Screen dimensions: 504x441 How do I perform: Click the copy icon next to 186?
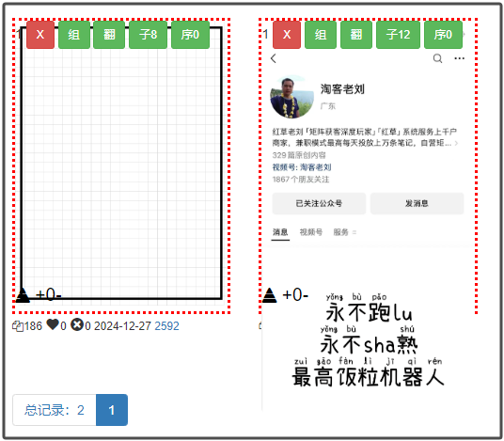(x=18, y=326)
